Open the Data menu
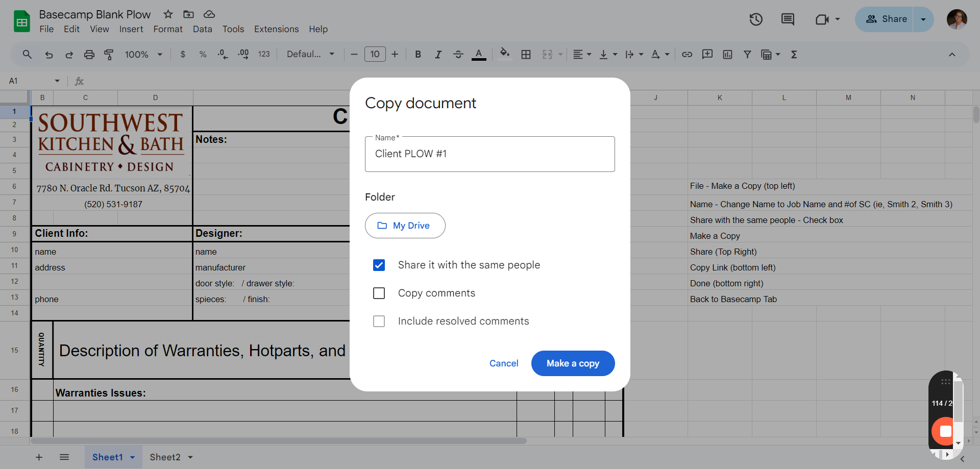The height and width of the screenshot is (469, 980). tap(203, 29)
